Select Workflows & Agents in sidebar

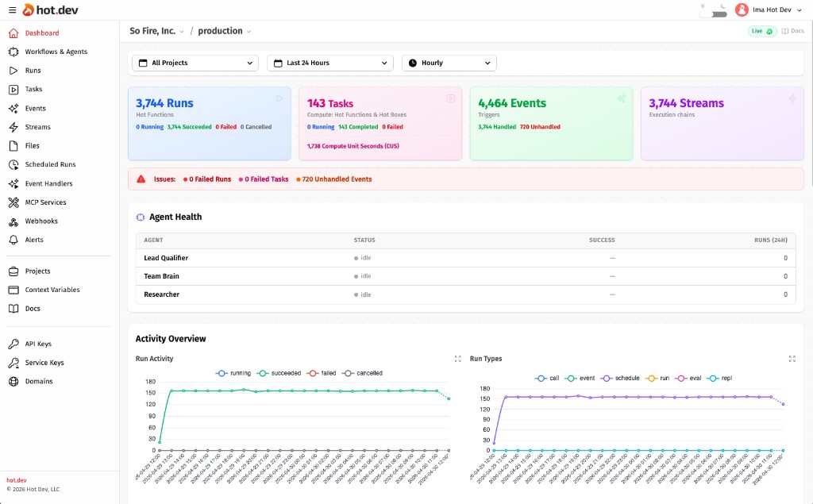(55, 52)
